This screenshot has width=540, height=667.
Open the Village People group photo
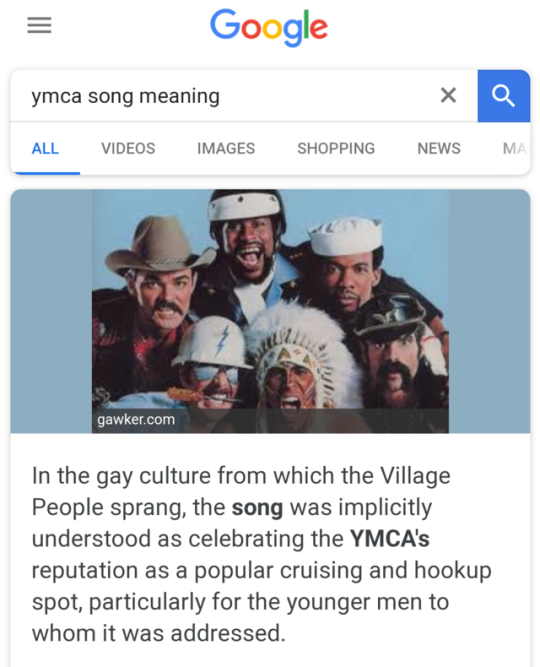[x=270, y=311]
